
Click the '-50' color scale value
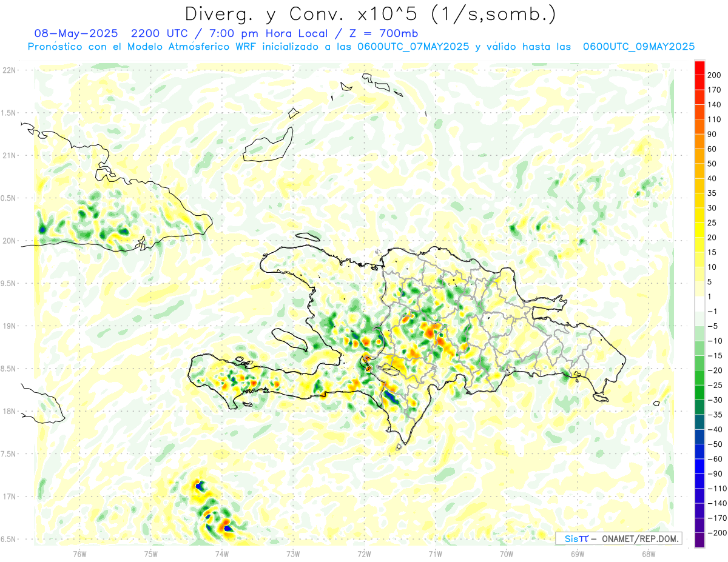[x=714, y=444]
